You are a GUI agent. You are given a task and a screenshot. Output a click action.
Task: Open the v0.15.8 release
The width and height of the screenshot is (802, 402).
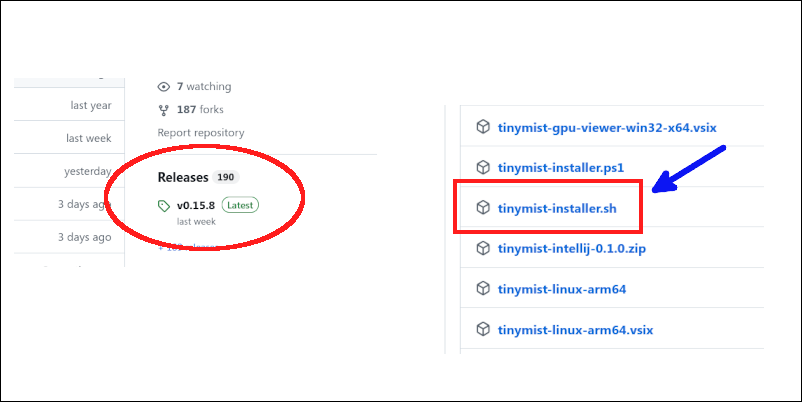196,206
